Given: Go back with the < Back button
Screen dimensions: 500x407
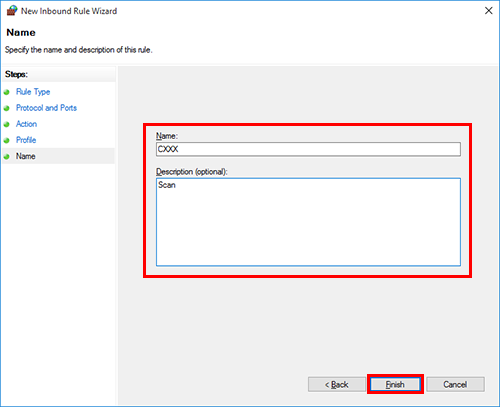Looking at the screenshot, I should pyautogui.click(x=337, y=384).
